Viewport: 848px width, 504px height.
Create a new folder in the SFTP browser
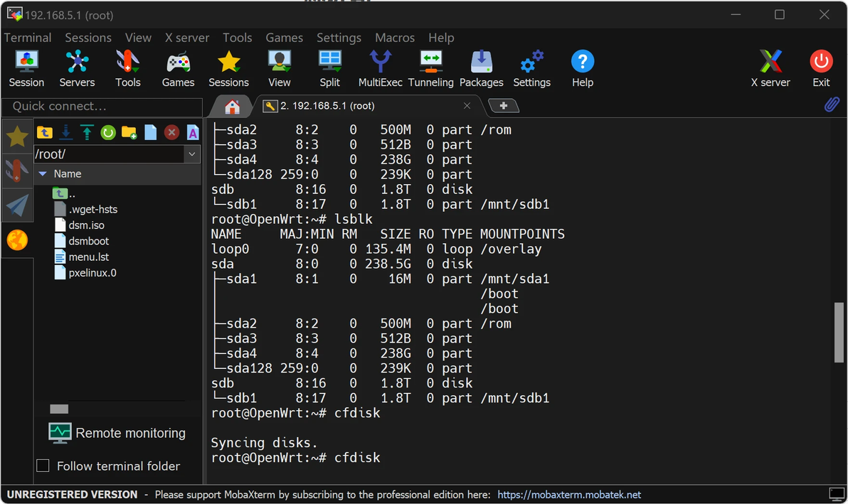[x=129, y=132]
